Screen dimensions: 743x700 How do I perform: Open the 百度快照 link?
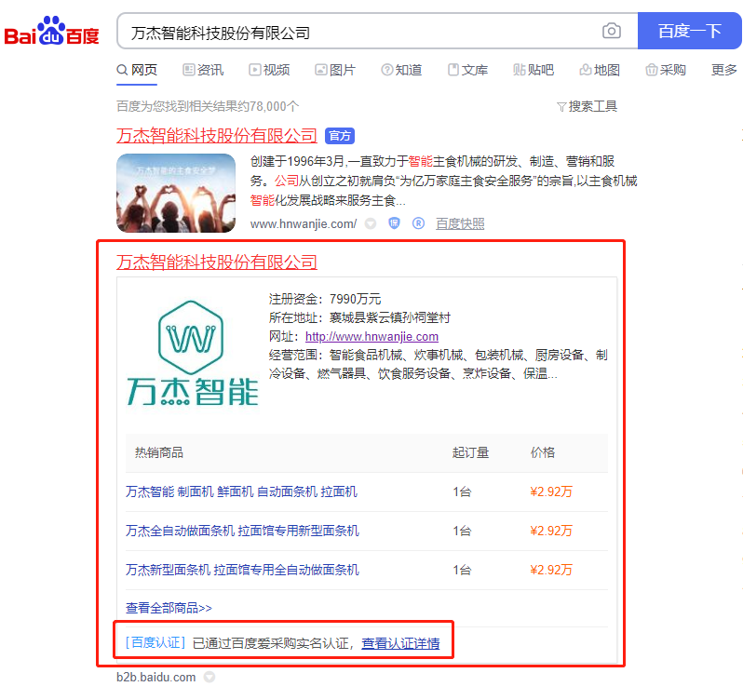[460, 223]
